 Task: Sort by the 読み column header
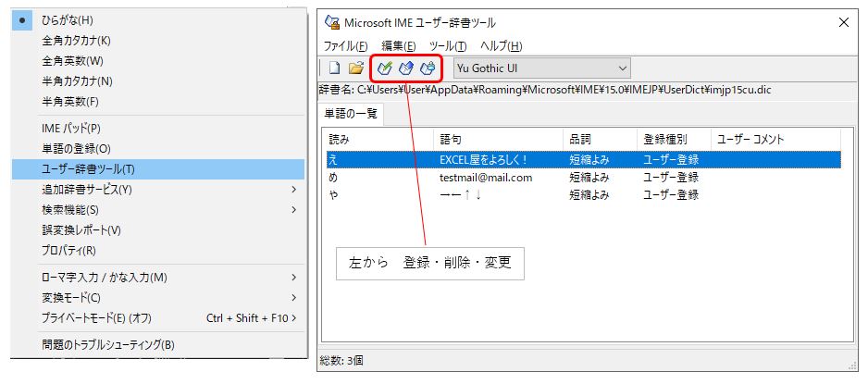pos(379,140)
